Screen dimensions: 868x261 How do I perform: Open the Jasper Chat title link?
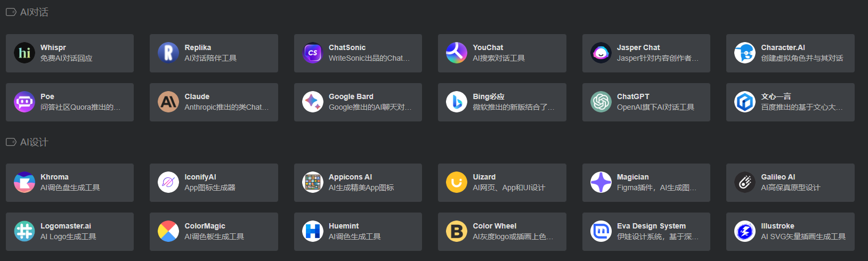[638, 47]
